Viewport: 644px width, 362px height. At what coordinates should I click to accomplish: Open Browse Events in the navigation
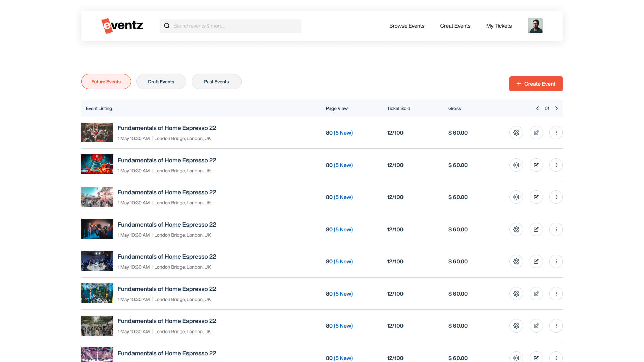407,26
